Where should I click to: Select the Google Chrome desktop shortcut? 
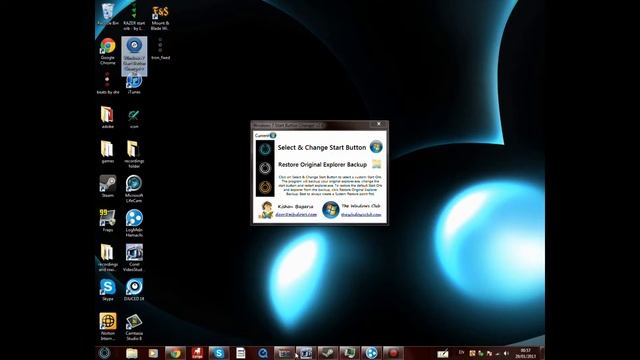tap(108, 51)
